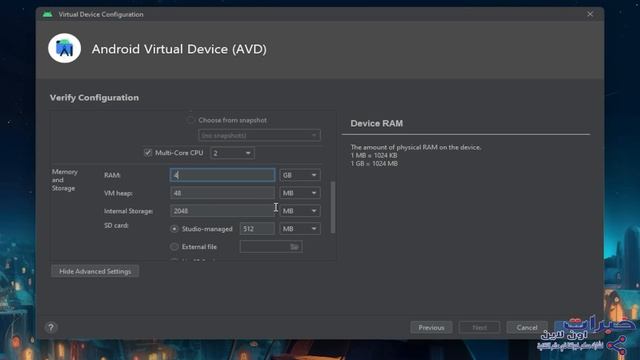The image size is (640, 360).
Task: Click the External file path field
Action: point(271,247)
